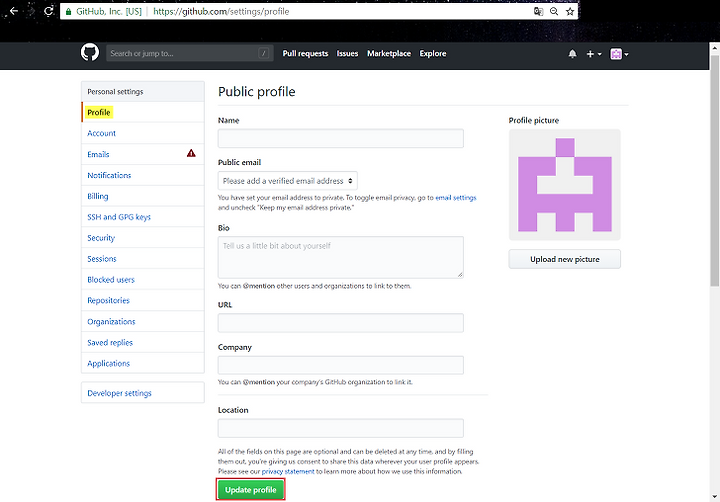Click the zoom magnifier icon in address bar
The height and width of the screenshot is (502, 720).
click(554, 11)
